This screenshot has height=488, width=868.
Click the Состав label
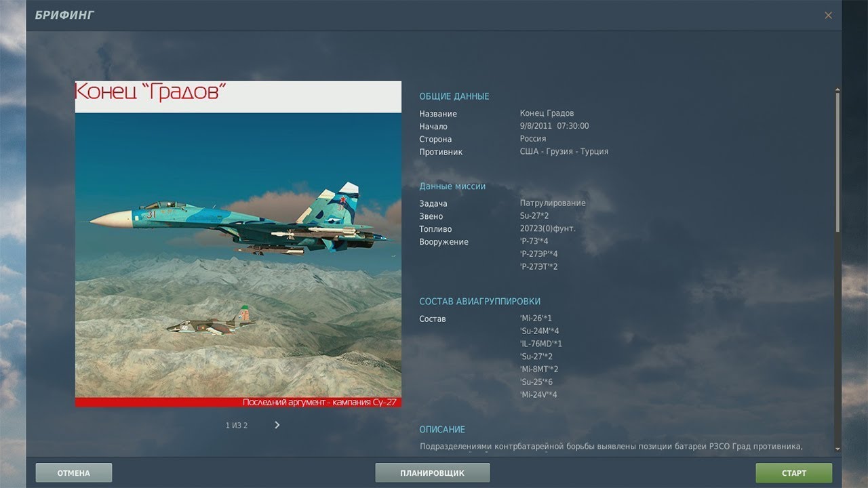tap(433, 319)
